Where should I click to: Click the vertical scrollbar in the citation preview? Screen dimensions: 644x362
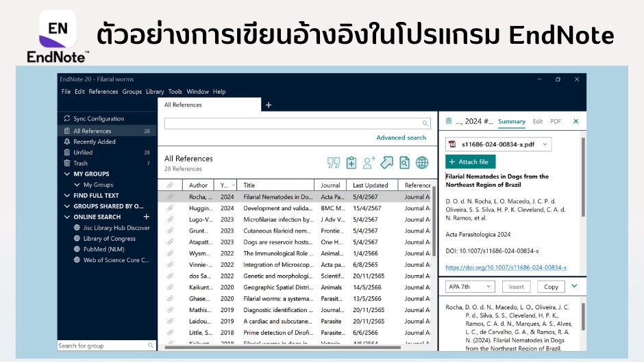(583, 317)
